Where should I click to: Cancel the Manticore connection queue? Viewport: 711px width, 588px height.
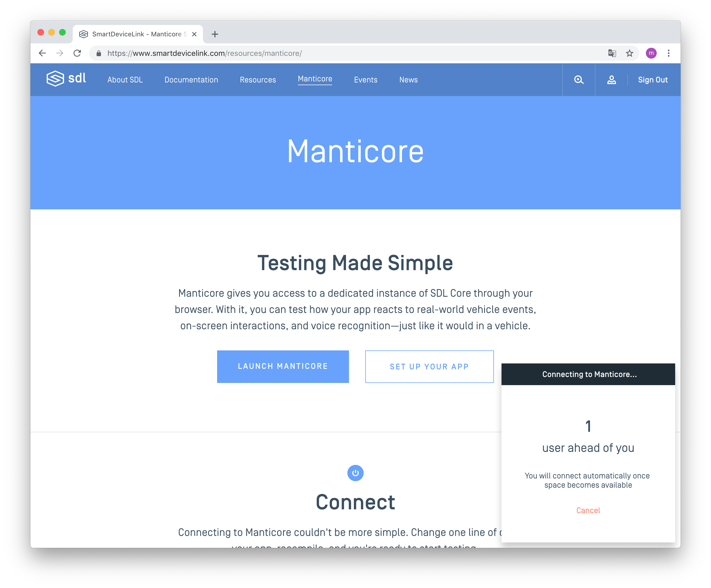[588, 510]
